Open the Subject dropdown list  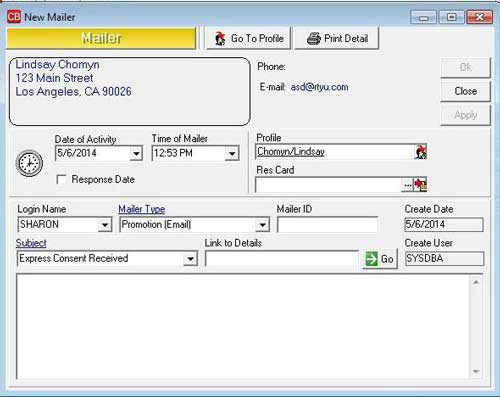190,259
